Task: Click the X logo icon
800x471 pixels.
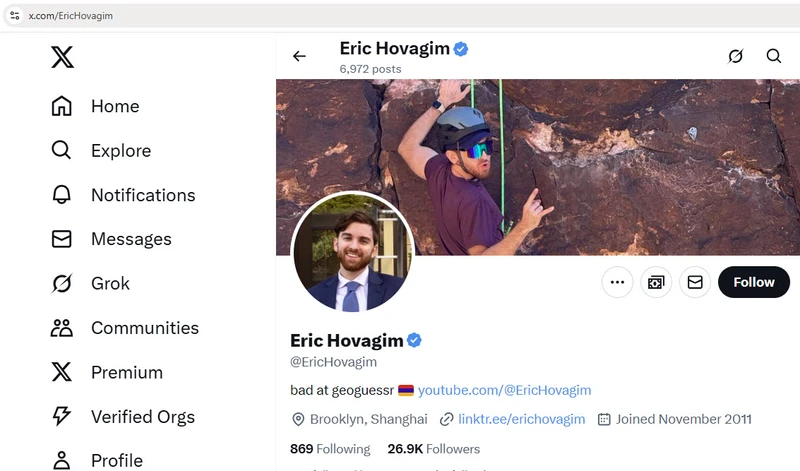Action: (62, 58)
